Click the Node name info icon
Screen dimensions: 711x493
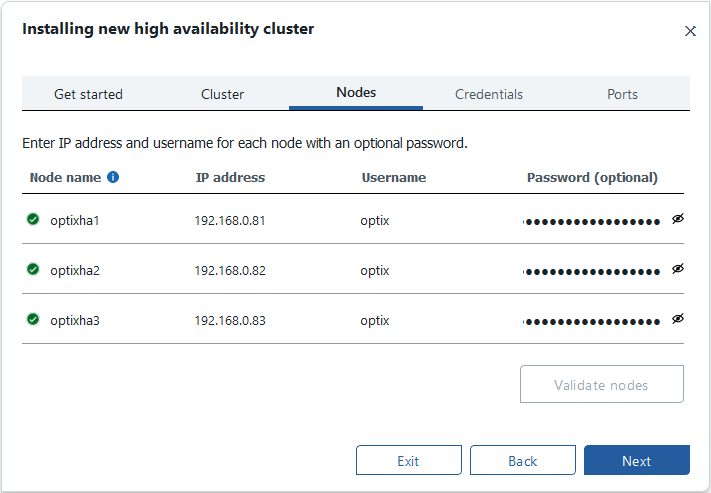pos(113,177)
